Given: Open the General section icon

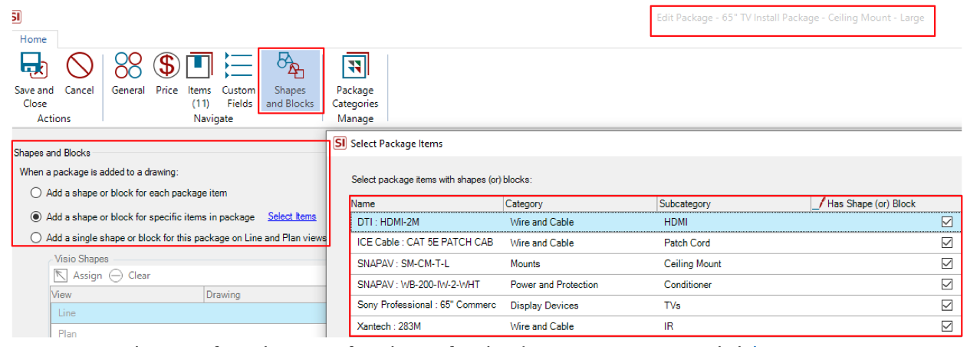Looking at the screenshot, I should point(128,66).
